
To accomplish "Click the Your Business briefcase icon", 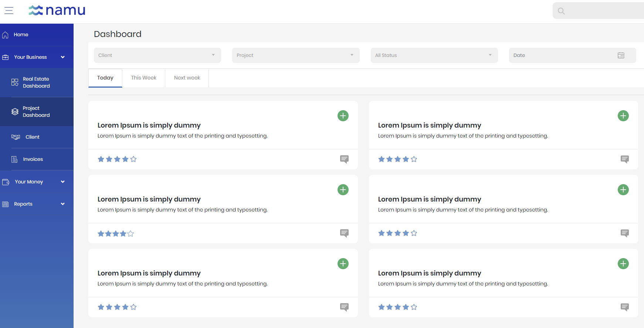I will (x=6, y=57).
